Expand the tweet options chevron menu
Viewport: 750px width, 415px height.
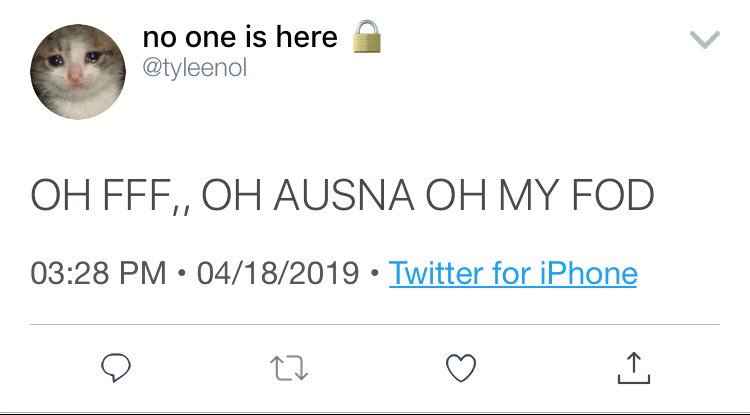coord(705,40)
